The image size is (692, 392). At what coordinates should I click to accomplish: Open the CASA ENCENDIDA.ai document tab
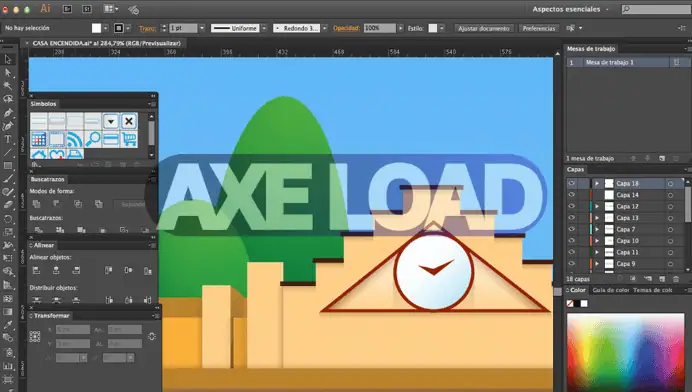(x=106, y=43)
